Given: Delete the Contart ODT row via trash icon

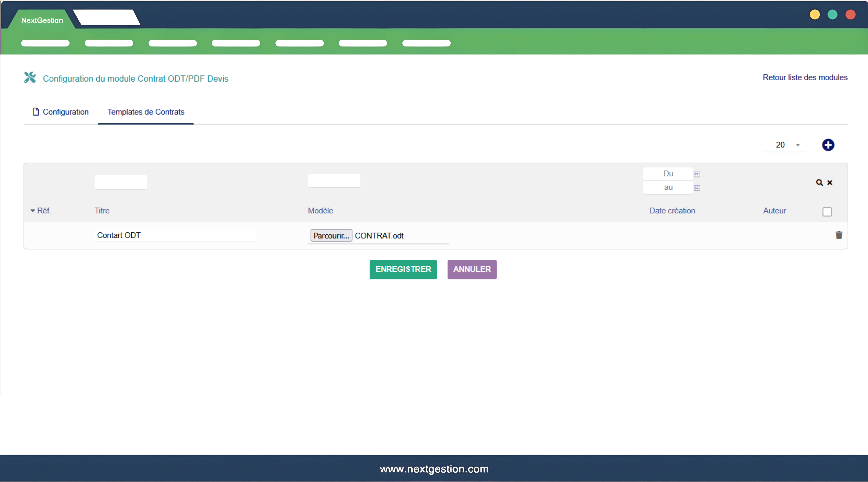Looking at the screenshot, I should (839, 235).
